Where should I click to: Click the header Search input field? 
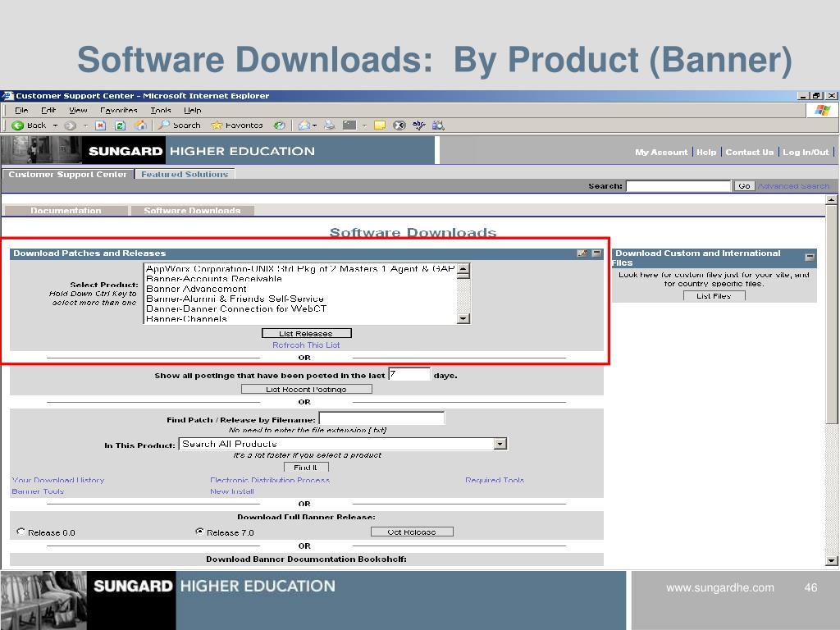[678, 186]
